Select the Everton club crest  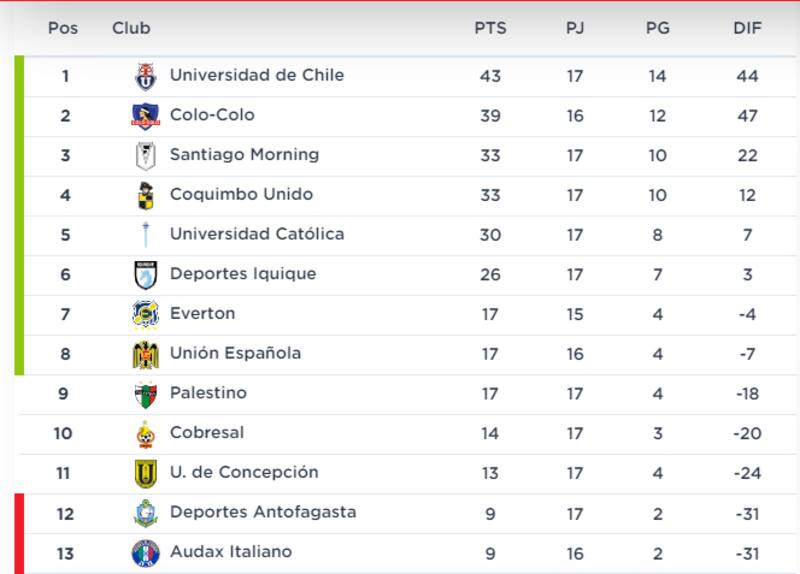tap(146, 314)
